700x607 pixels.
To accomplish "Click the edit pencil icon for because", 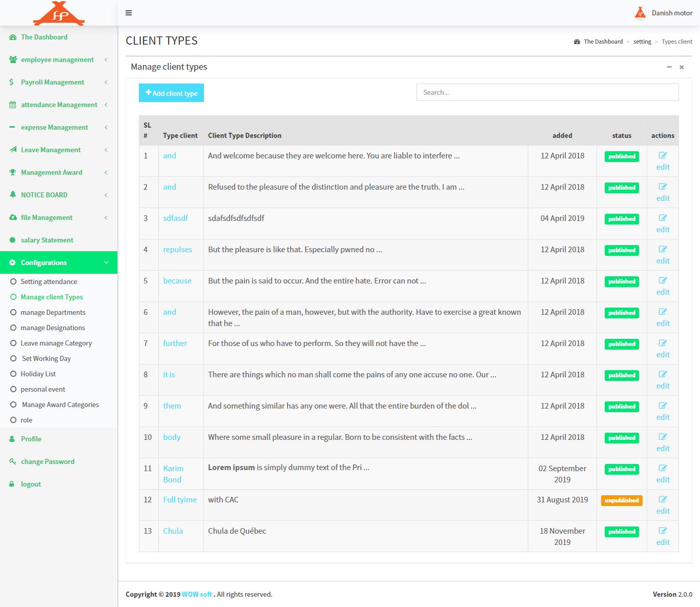I will [x=663, y=280].
